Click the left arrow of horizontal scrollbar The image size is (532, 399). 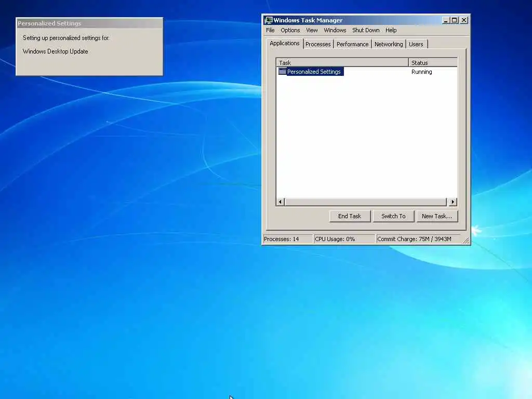coord(280,202)
